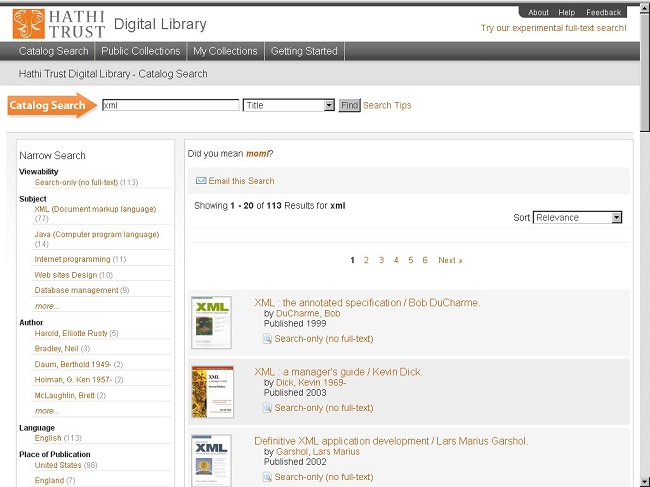Viewport: 650px width, 487px height.
Task: Filter by Java (Computer program language) subject
Action: pos(97,234)
